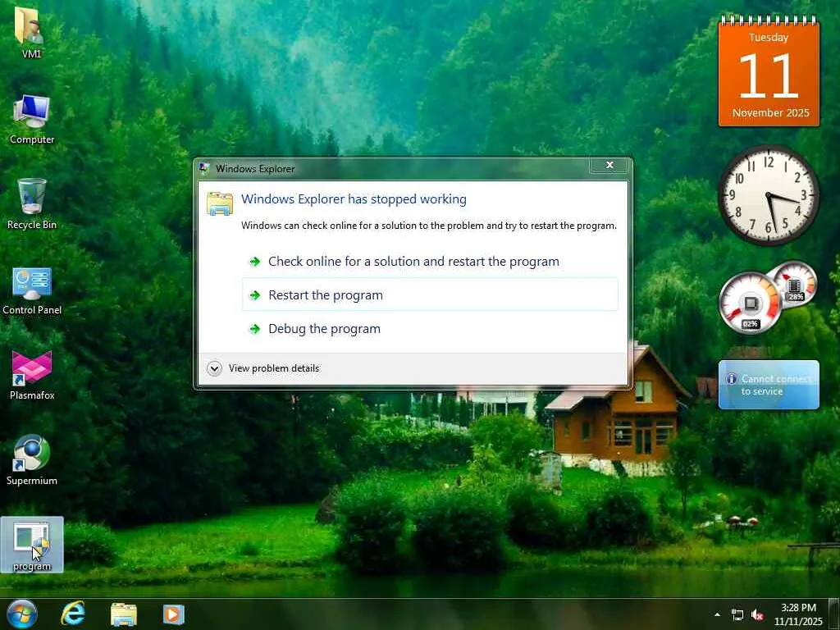Select the program icon on the desktop
840x630 pixels.
point(32,545)
